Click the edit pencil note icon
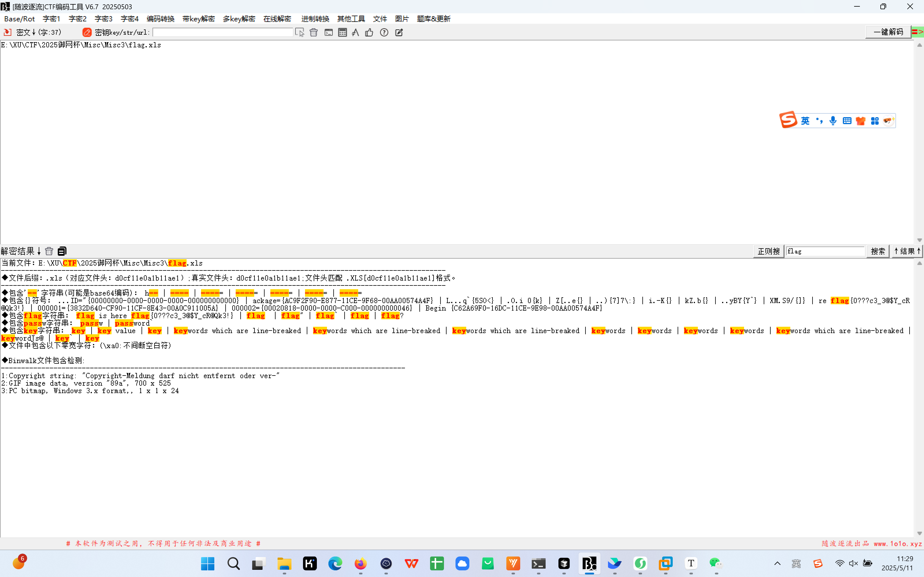Viewport: 924px width, 577px height. [399, 32]
